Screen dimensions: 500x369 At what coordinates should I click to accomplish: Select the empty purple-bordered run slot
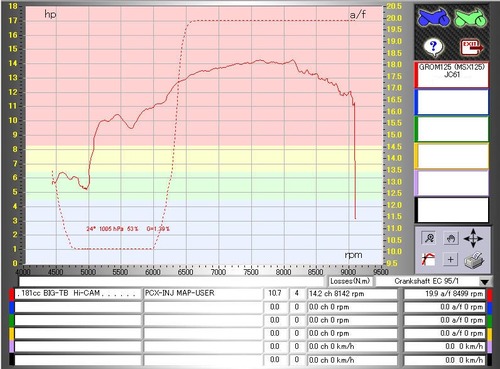click(x=452, y=183)
